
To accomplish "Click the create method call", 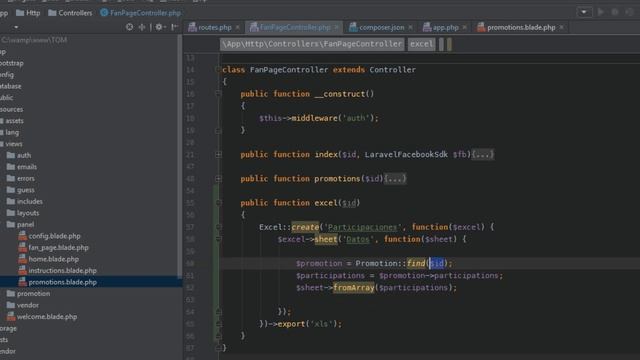I will click(305, 227).
